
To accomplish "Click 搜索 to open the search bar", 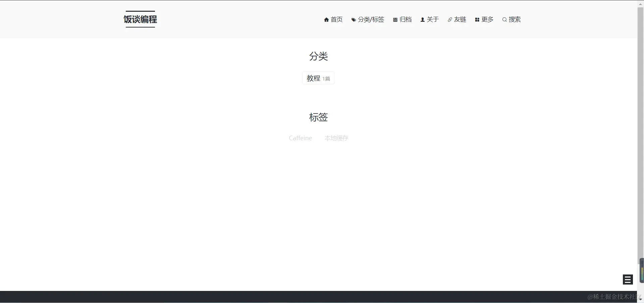I will 515,19.
